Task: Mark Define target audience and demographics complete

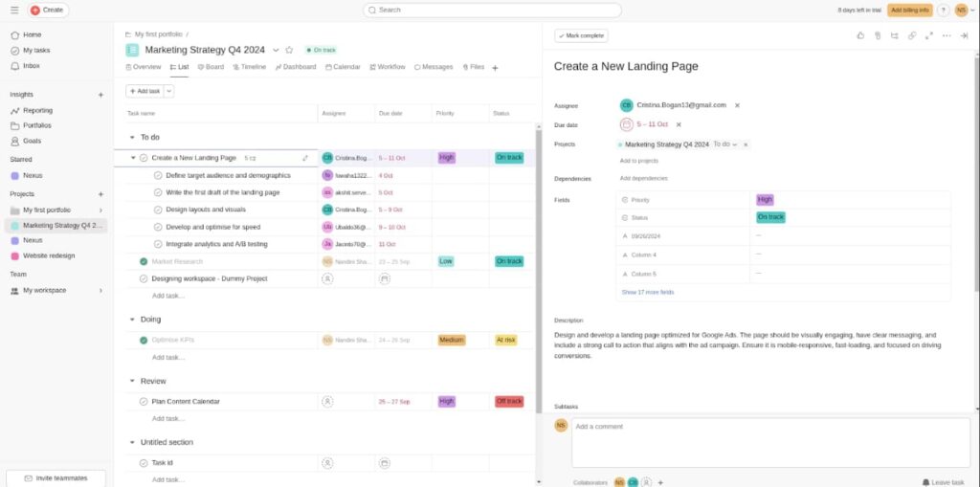Action: (x=158, y=176)
